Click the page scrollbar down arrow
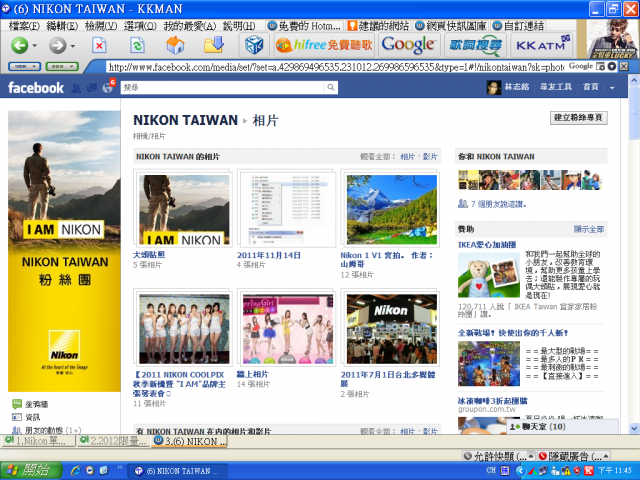 click(634, 428)
